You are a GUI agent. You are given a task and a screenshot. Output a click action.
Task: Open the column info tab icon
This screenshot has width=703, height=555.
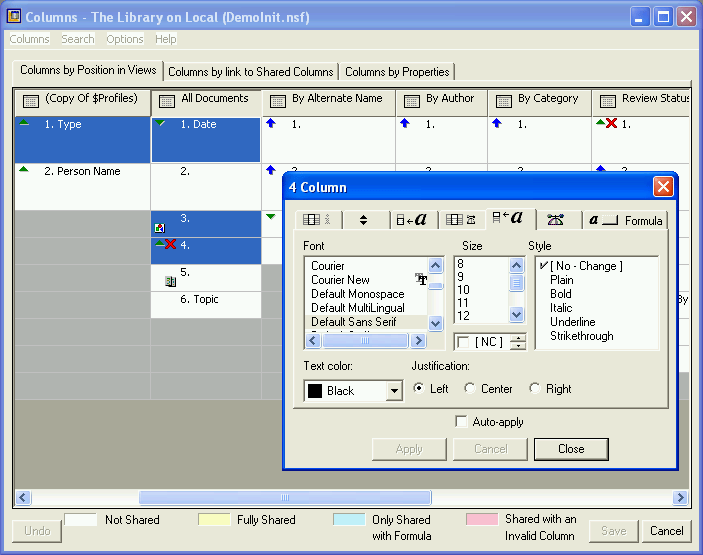pyautogui.click(x=317, y=220)
